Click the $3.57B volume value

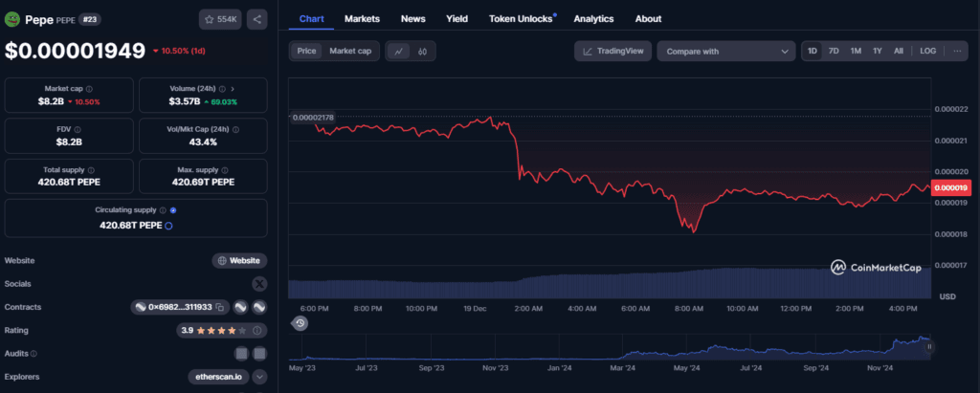[x=185, y=101]
